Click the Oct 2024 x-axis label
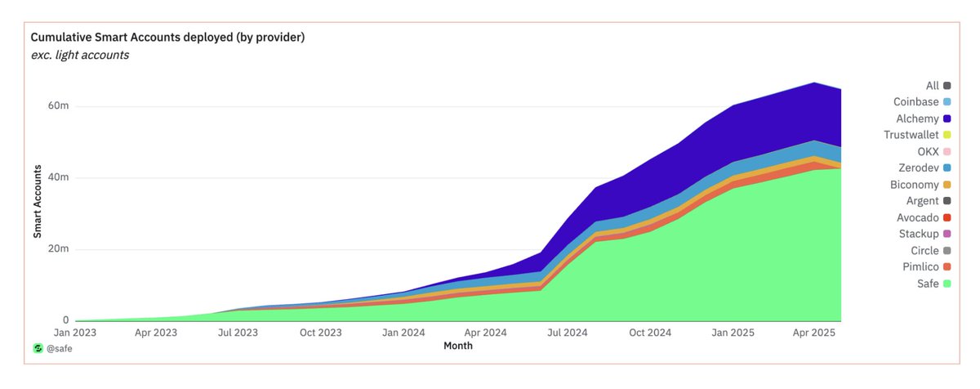Image resolution: width=980 pixels, height=389 pixels. 649,333
